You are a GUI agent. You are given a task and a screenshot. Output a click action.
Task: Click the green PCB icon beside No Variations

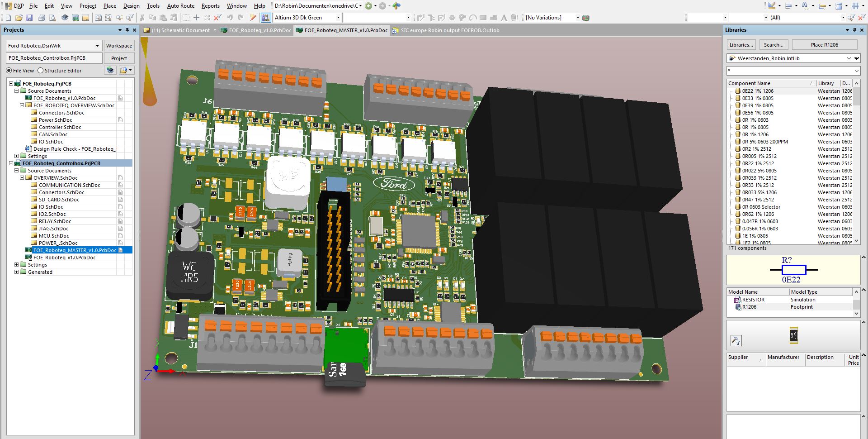pos(586,18)
